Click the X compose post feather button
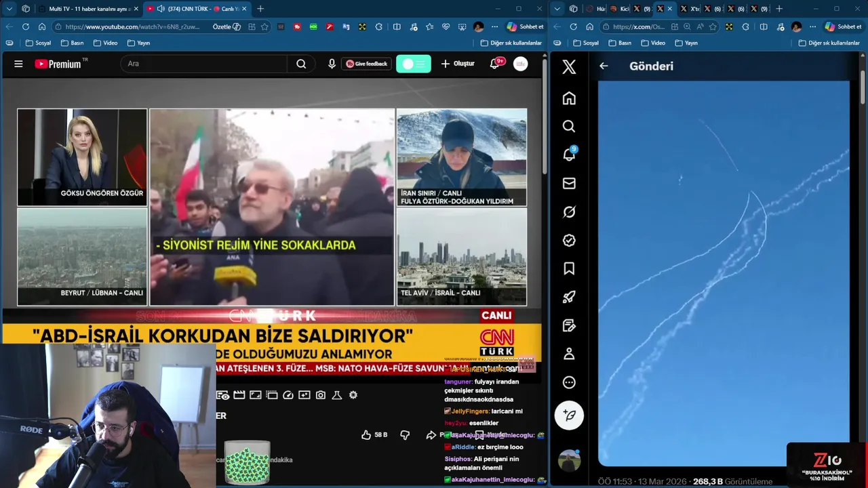This screenshot has height=488, width=868. click(569, 415)
